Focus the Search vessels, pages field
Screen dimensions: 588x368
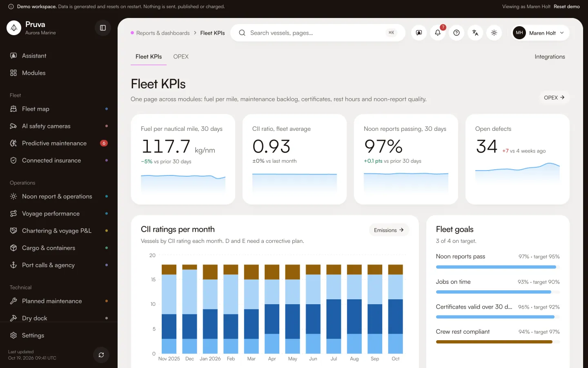[x=318, y=33]
